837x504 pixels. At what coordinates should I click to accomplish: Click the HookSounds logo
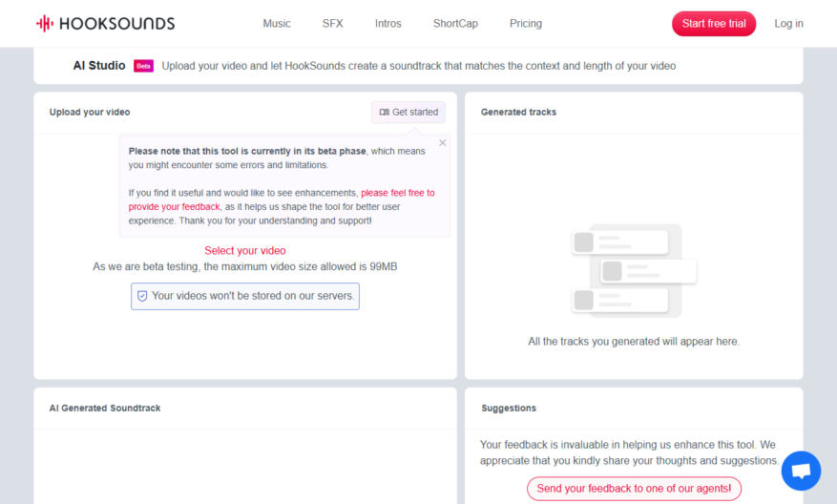(x=105, y=24)
